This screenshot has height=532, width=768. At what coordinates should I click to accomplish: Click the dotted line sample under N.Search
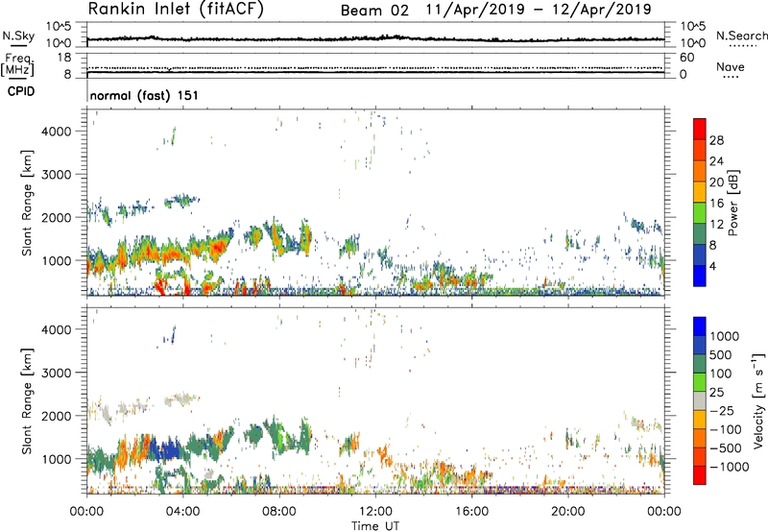click(742, 46)
